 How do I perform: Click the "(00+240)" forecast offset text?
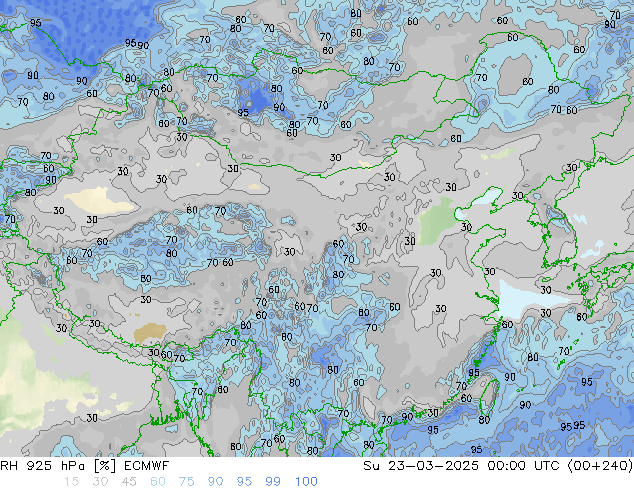tap(600, 466)
